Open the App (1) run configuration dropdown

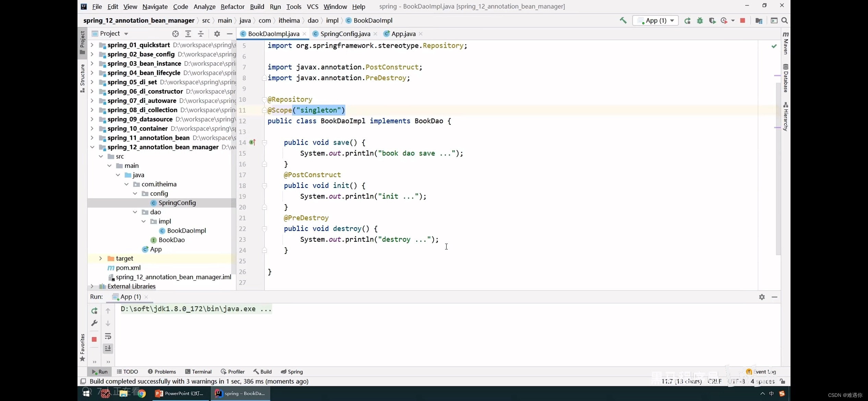655,21
